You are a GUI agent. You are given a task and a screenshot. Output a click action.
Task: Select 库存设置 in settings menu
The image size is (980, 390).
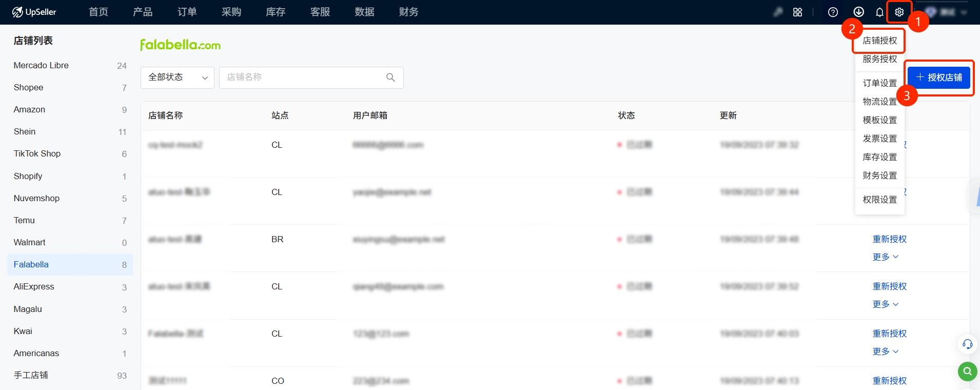tap(879, 157)
